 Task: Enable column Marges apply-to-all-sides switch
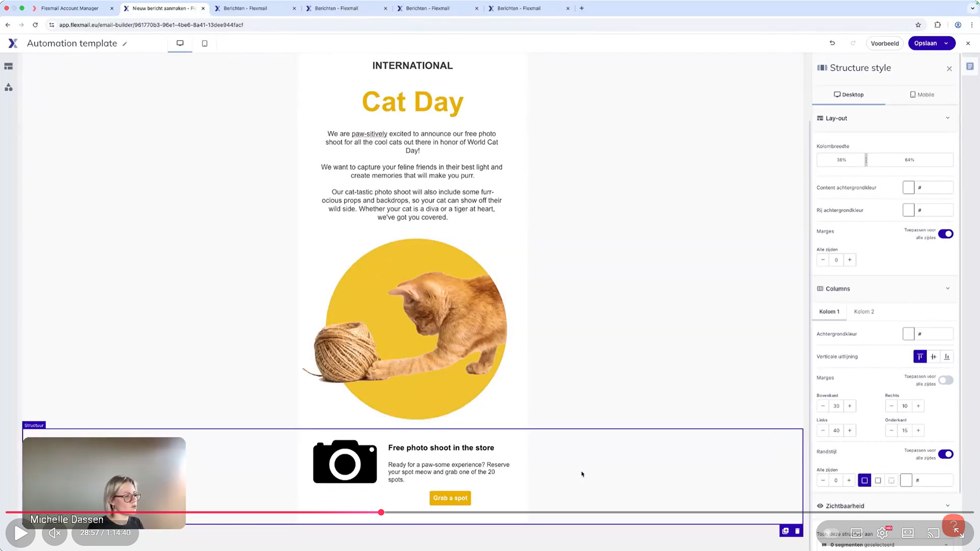pos(946,380)
